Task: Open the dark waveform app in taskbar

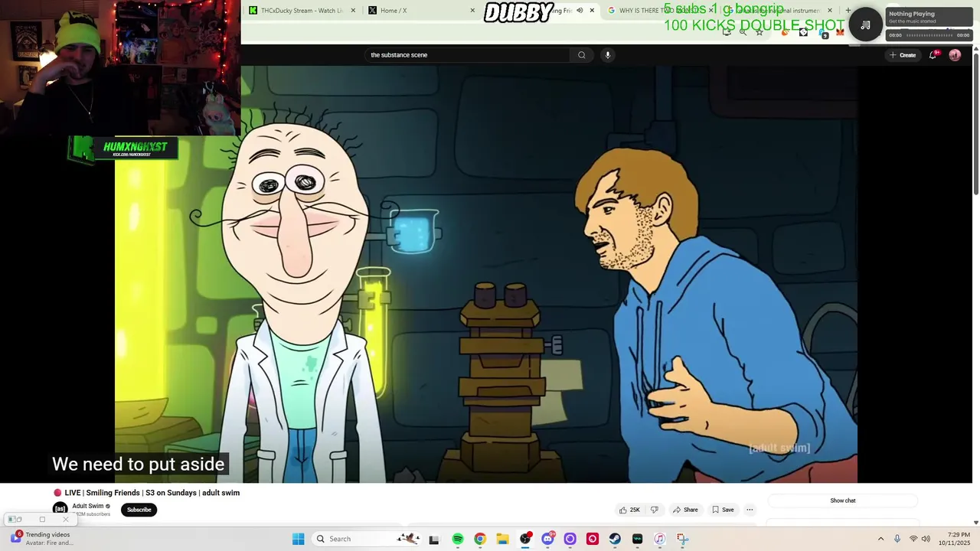Action: (x=637, y=539)
